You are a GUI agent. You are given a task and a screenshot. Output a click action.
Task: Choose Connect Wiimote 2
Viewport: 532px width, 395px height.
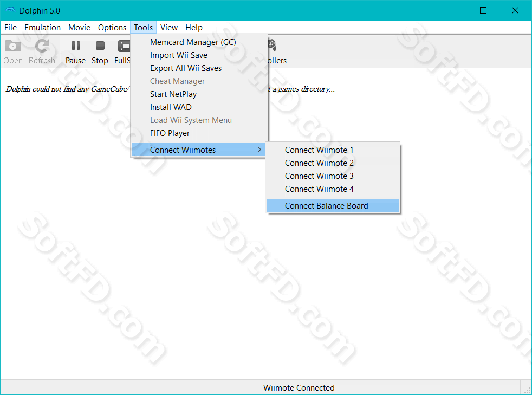[x=333, y=163]
